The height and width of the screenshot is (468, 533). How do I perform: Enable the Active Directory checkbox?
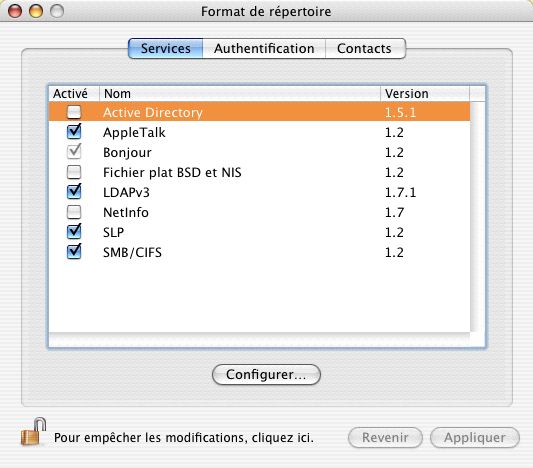(74, 112)
